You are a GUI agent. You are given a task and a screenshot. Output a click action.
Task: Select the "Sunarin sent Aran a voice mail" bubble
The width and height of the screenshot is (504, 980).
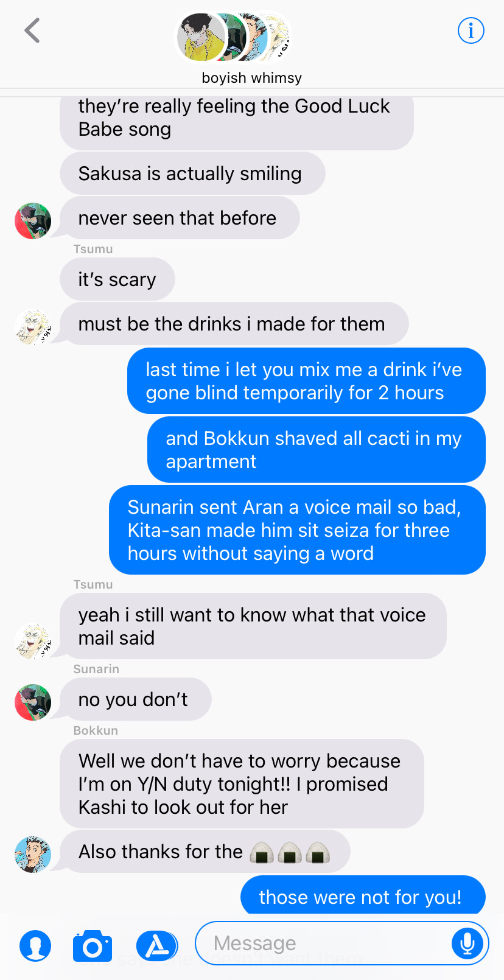point(297,530)
